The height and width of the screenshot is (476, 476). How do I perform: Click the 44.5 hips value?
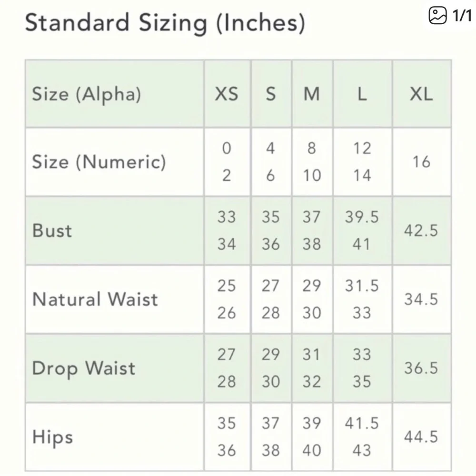pyautogui.click(x=421, y=437)
